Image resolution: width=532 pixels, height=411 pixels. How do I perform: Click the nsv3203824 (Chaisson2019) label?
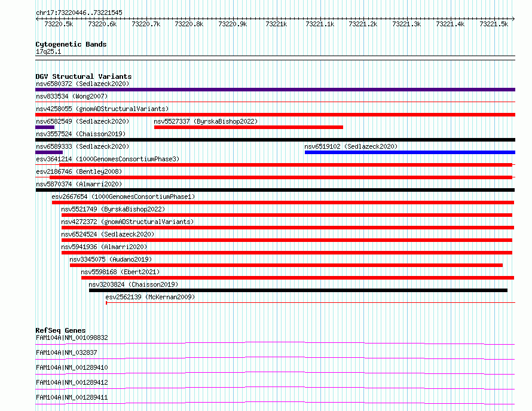(x=133, y=284)
